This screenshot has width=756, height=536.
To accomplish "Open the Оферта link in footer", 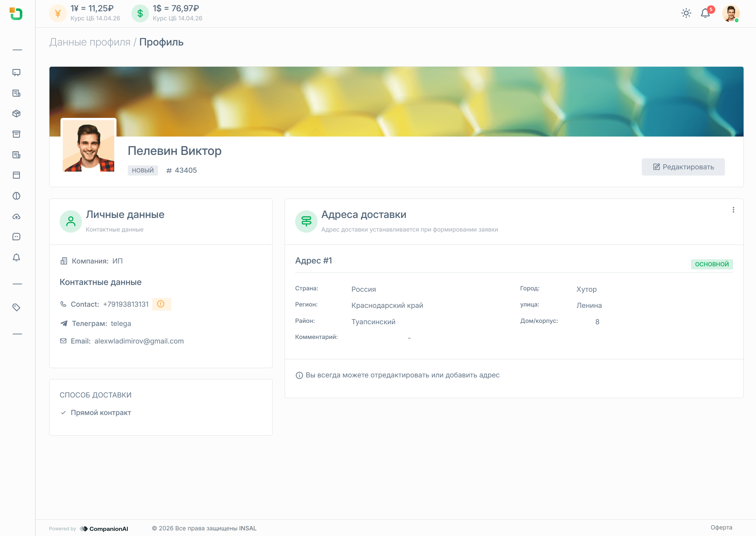I will 721,528.
